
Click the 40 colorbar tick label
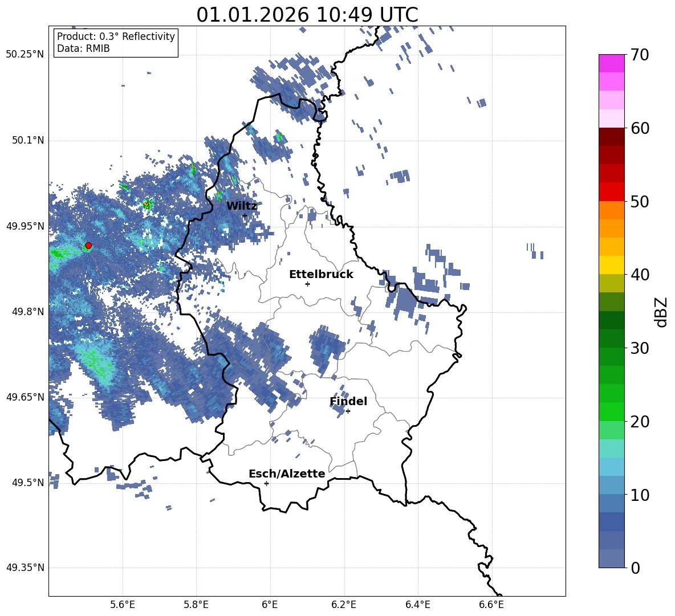click(640, 275)
